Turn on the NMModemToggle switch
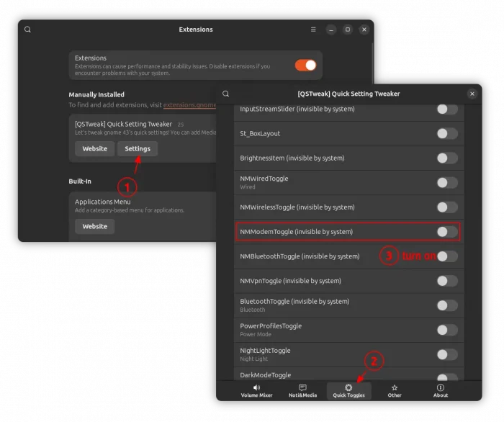The height and width of the screenshot is (422, 504). click(447, 232)
